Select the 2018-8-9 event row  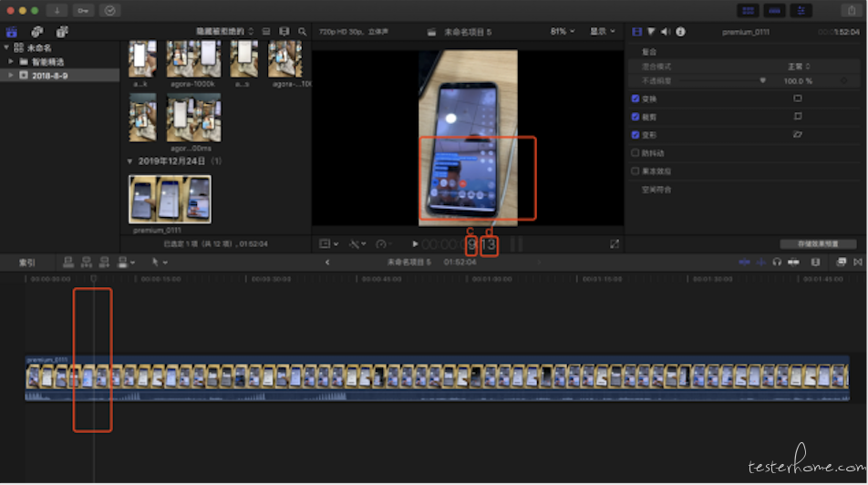[60, 76]
